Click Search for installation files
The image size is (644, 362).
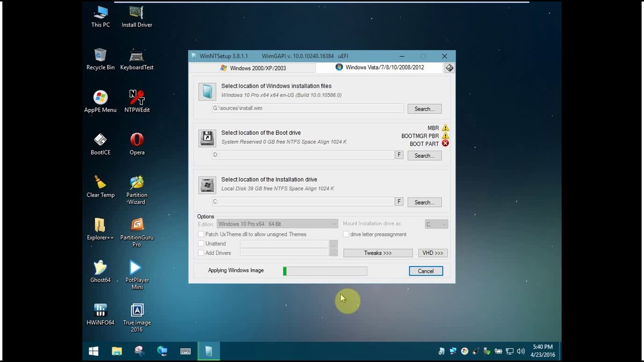tap(425, 109)
